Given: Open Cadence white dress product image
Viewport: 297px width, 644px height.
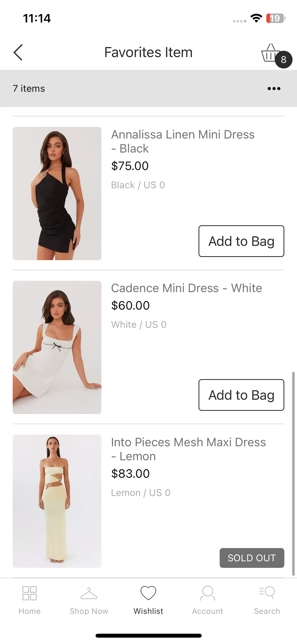Looking at the screenshot, I should [57, 347].
